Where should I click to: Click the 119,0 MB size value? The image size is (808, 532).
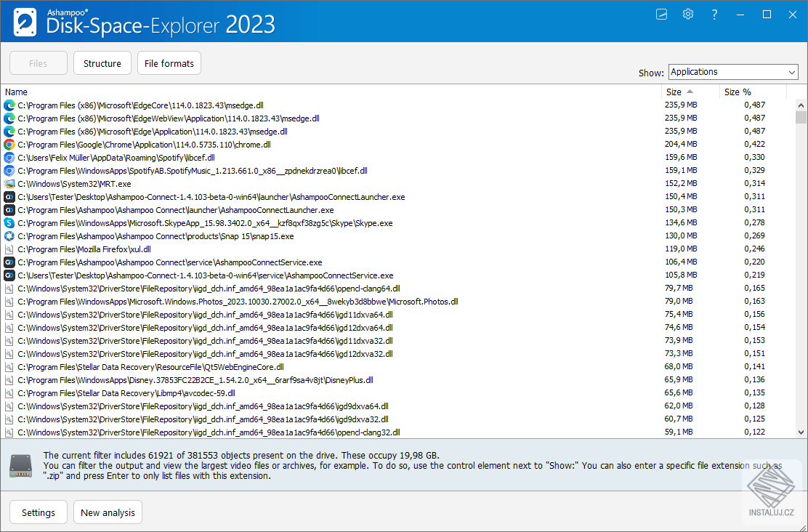point(681,249)
